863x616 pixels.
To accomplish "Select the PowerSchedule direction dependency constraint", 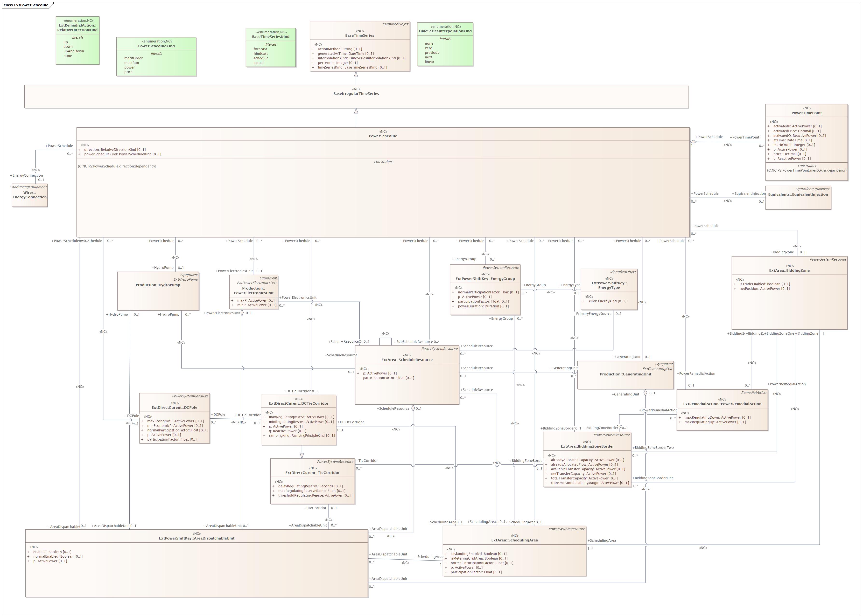I will 117,166.
